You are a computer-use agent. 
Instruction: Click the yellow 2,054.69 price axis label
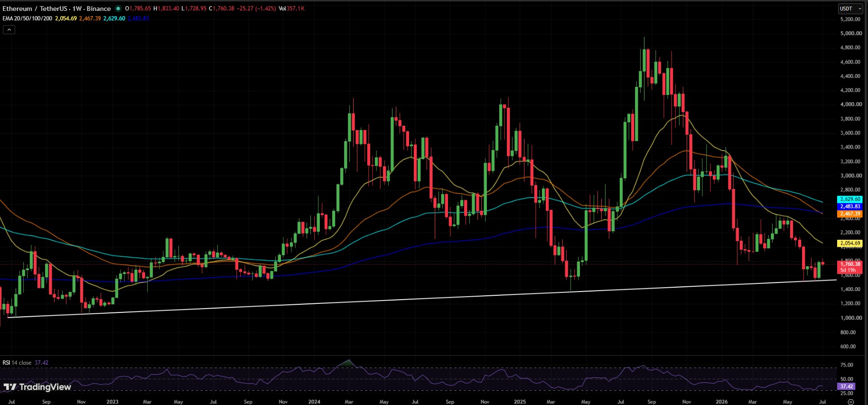click(850, 243)
